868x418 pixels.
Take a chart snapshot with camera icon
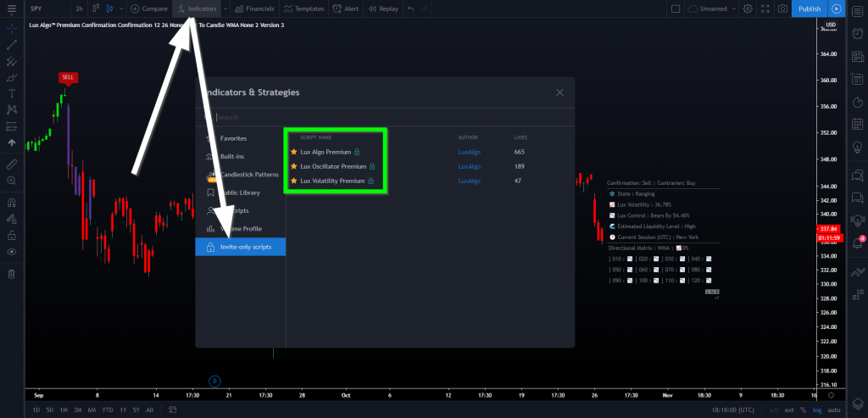(782, 8)
